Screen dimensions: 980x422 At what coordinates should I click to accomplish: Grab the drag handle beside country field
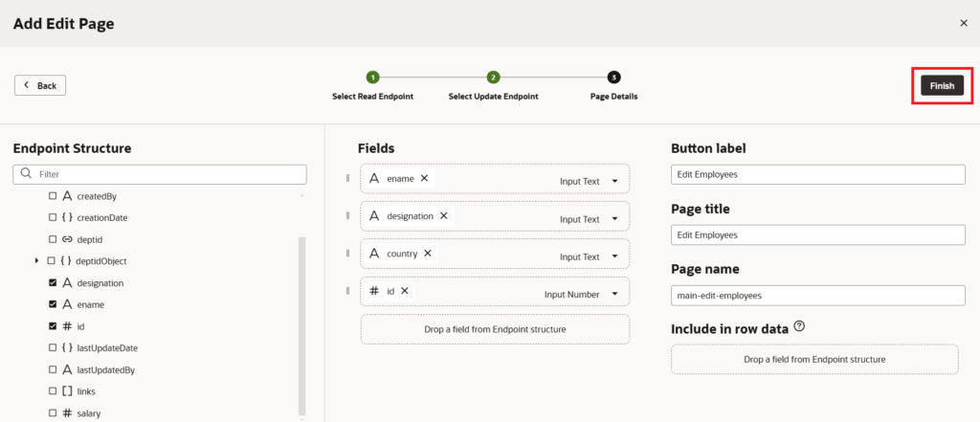[x=348, y=254]
